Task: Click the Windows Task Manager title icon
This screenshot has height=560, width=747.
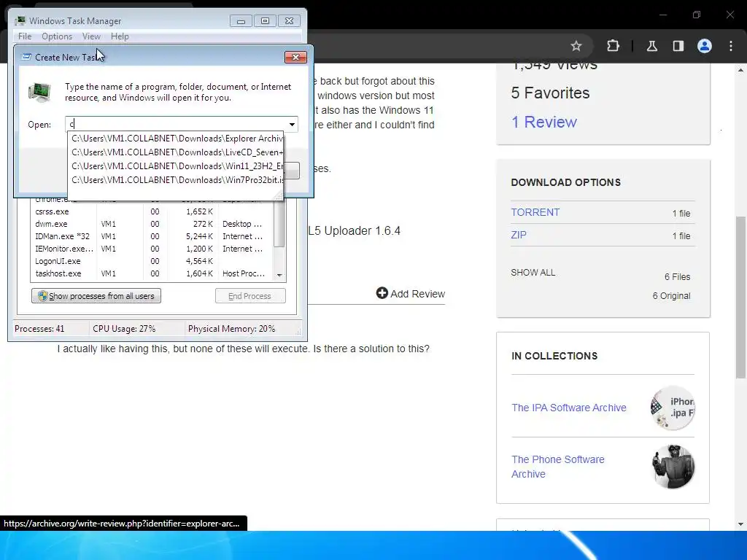Action: pyautogui.click(x=20, y=20)
